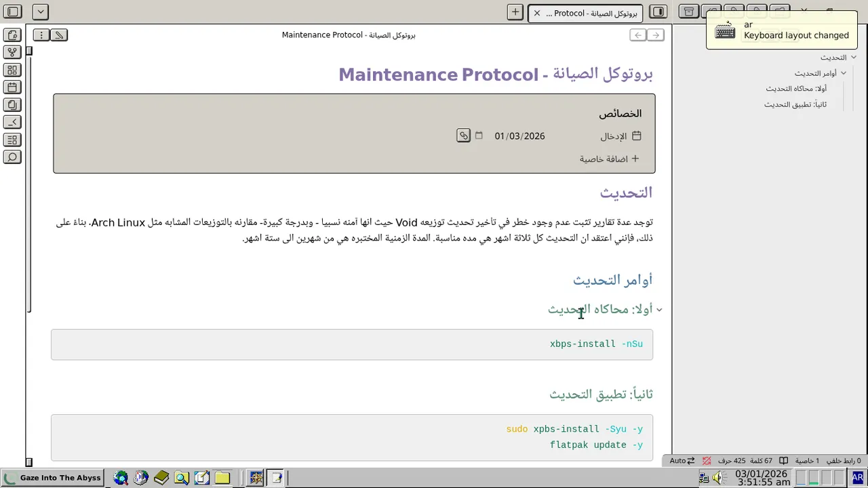The height and width of the screenshot is (488, 868).
Task: Toggle the right sidebar panel
Action: [x=657, y=12]
